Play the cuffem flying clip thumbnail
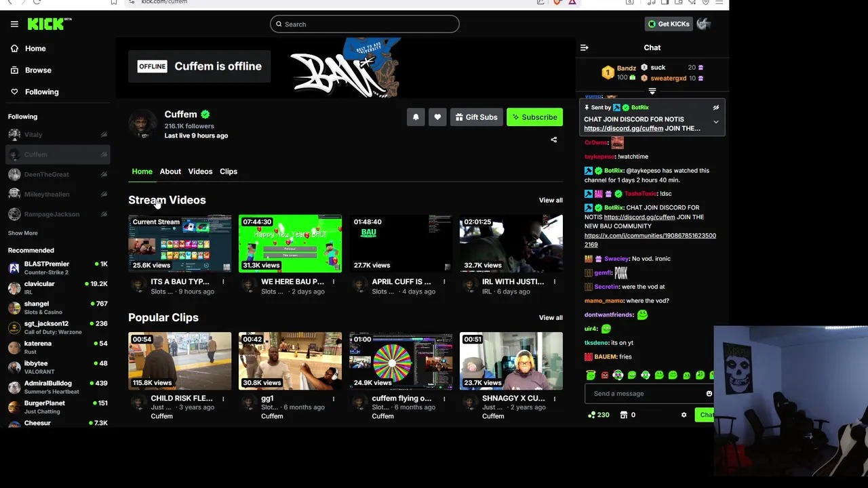The image size is (868, 488). click(x=401, y=361)
